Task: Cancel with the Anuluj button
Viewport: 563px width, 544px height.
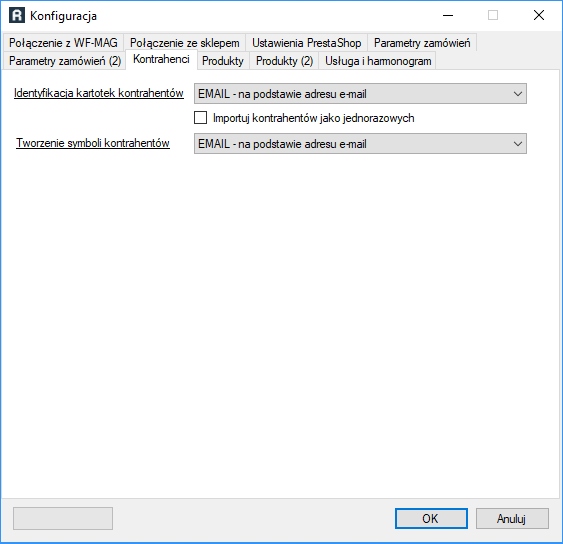Action: click(512, 518)
